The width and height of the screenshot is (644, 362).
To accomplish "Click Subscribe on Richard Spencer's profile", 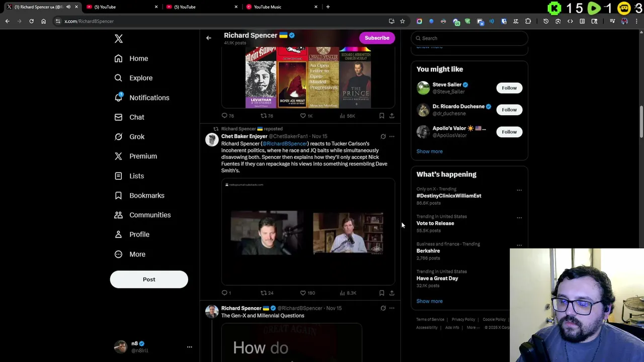I will pyautogui.click(x=377, y=38).
